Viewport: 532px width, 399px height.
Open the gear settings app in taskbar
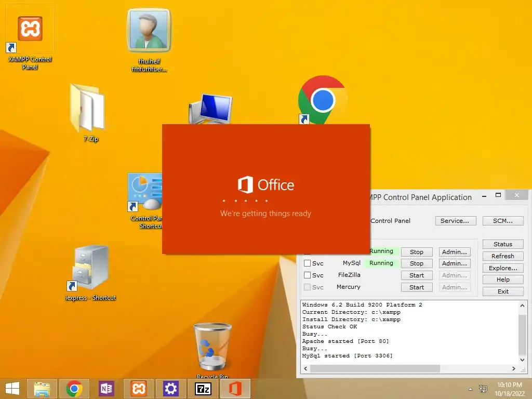click(x=170, y=389)
